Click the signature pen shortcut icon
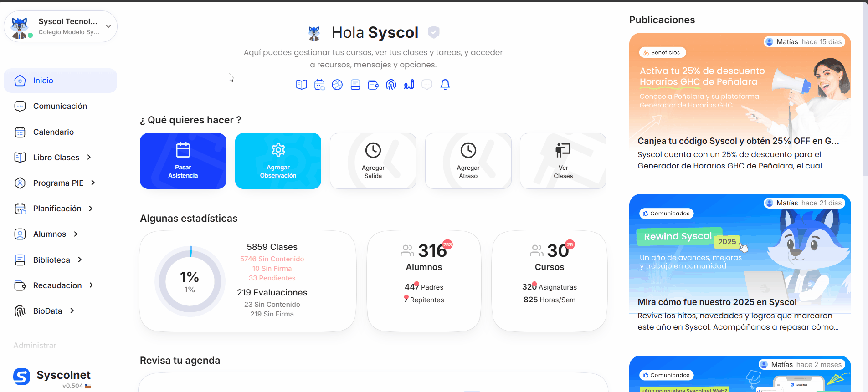The image size is (868, 392). 409,85
